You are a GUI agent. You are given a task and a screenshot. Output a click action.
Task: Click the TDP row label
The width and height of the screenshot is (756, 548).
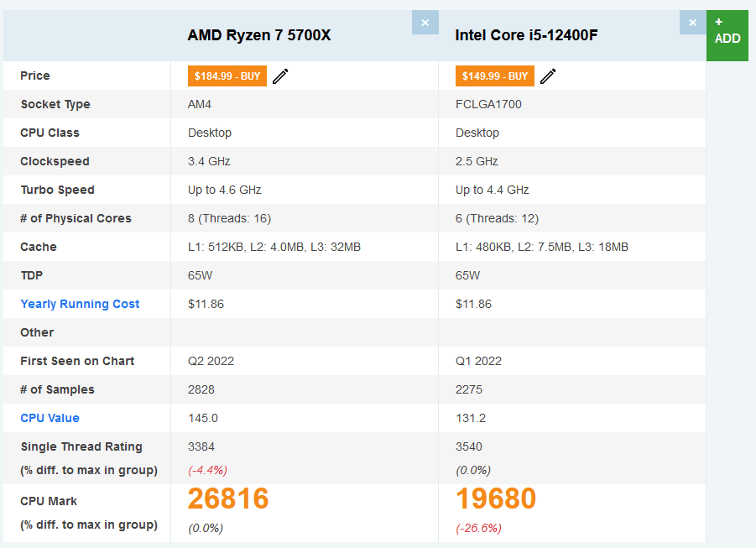(x=31, y=275)
